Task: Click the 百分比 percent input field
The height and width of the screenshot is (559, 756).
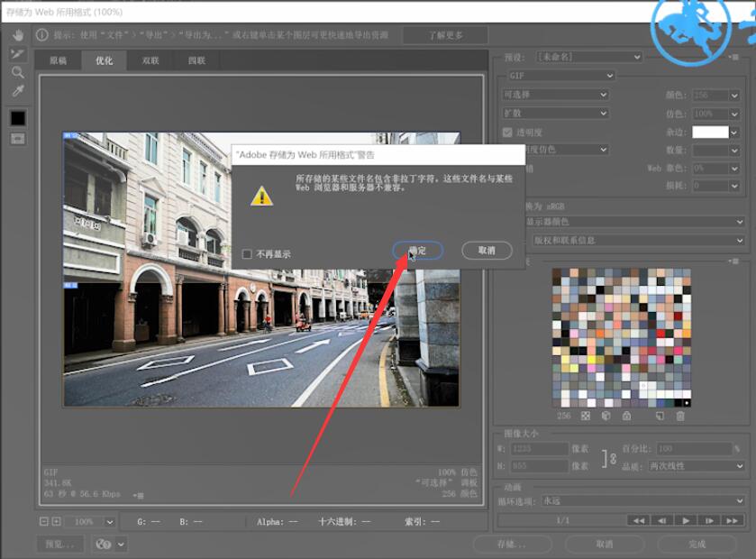Action: (x=695, y=448)
